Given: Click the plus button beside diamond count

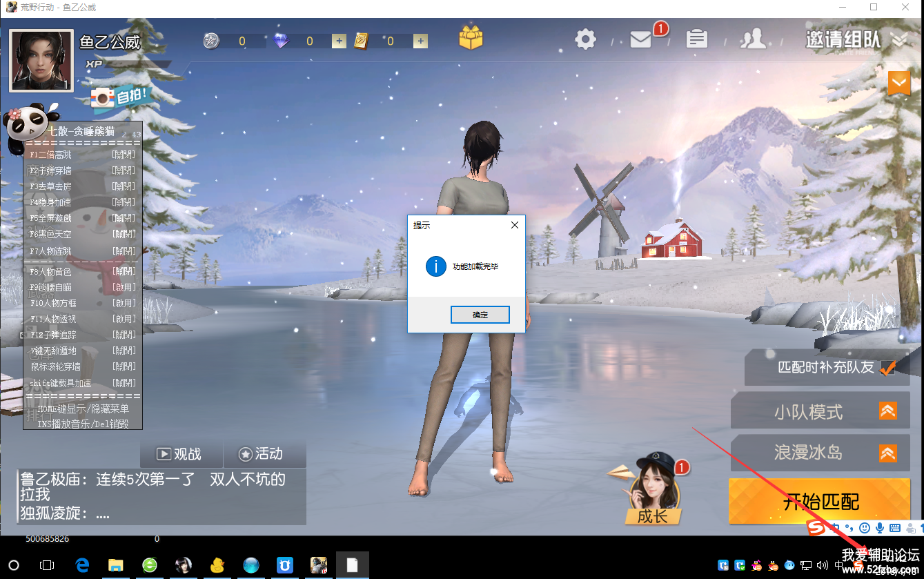Looking at the screenshot, I should pos(338,41).
